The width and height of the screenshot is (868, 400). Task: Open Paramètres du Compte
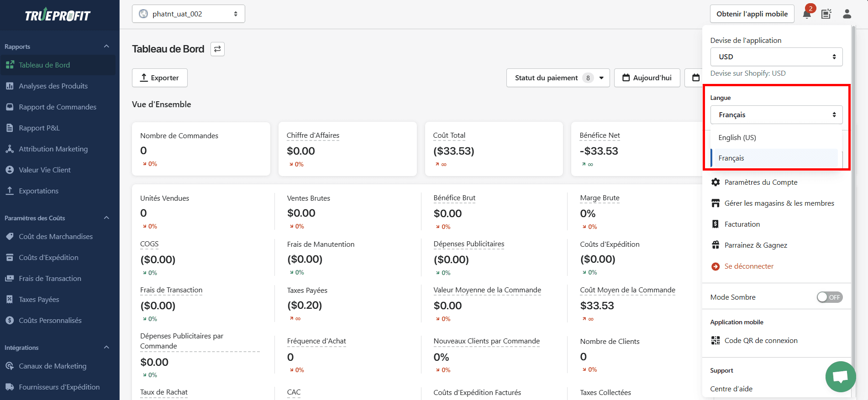click(761, 182)
